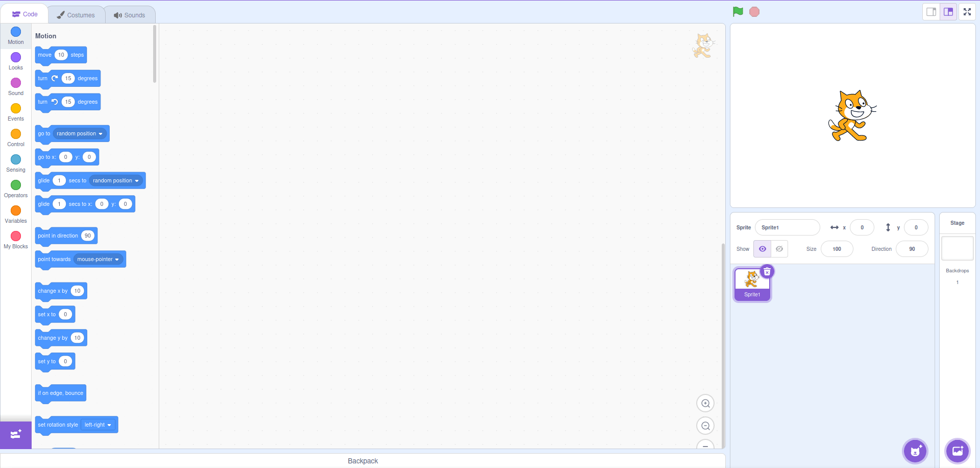
Task: Open the Sensing block category
Action: tap(16, 163)
